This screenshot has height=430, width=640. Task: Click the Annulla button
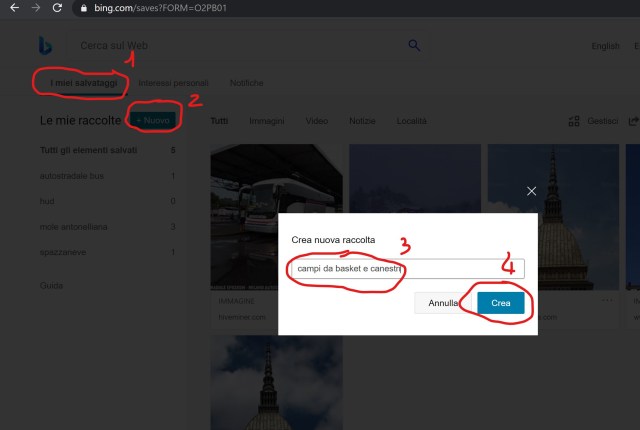(444, 302)
